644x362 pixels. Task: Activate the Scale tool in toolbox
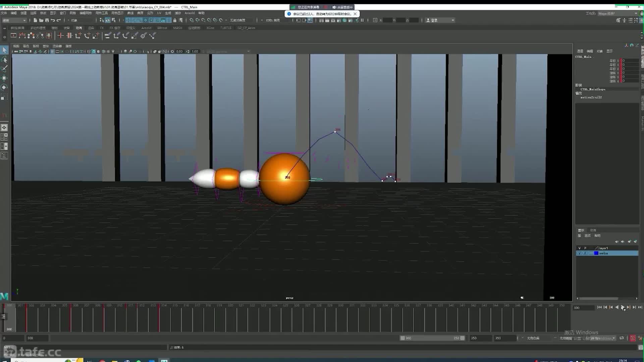pyautogui.click(x=4, y=97)
